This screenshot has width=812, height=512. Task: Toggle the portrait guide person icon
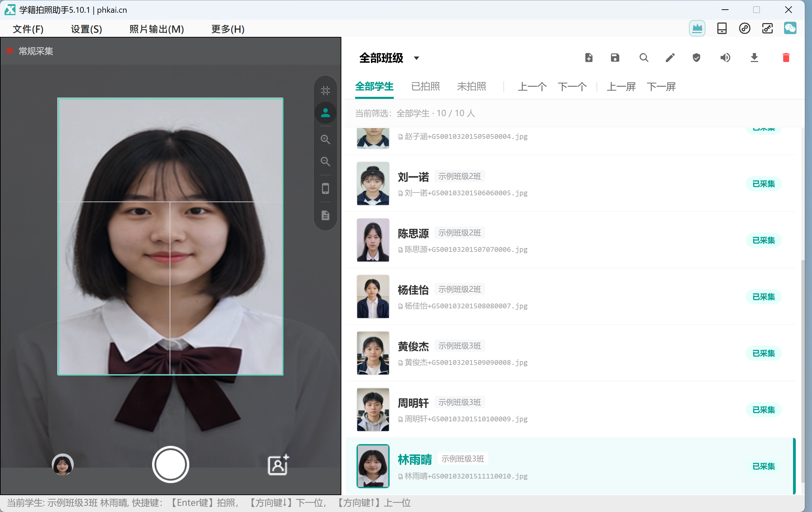[x=325, y=113]
